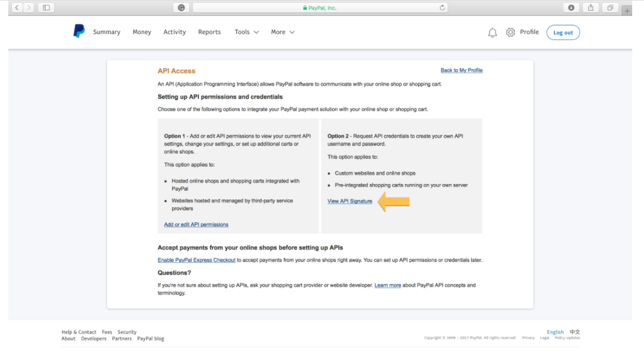Image resolution: width=644 pixels, height=351 pixels.
Task: Open Developers footer link
Action: coord(93,339)
